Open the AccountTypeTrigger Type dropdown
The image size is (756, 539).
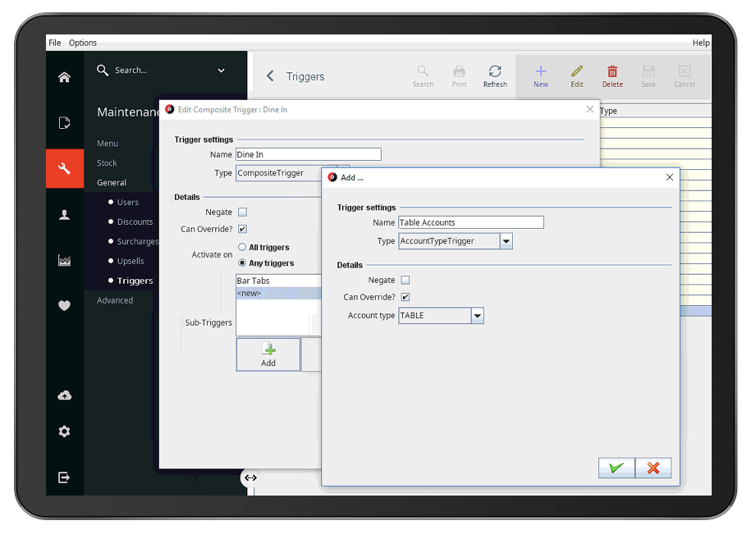coord(506,241)
